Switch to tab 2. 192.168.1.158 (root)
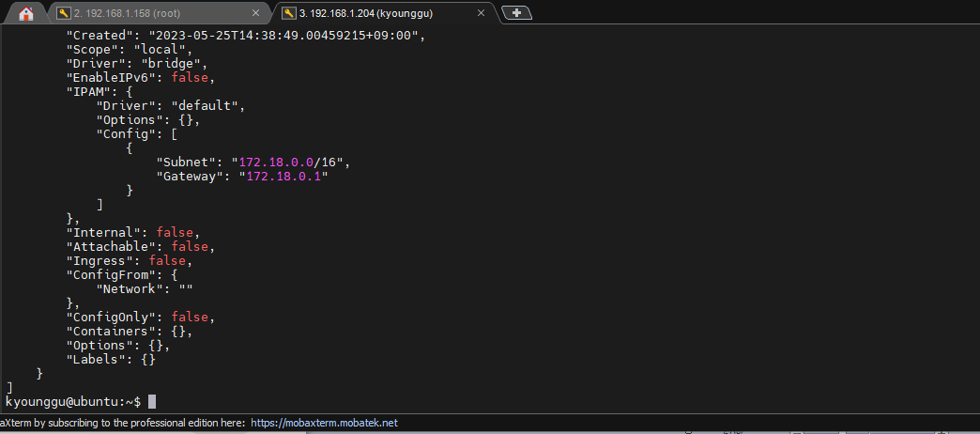This screenshot has height=434, width=980. 158,13
